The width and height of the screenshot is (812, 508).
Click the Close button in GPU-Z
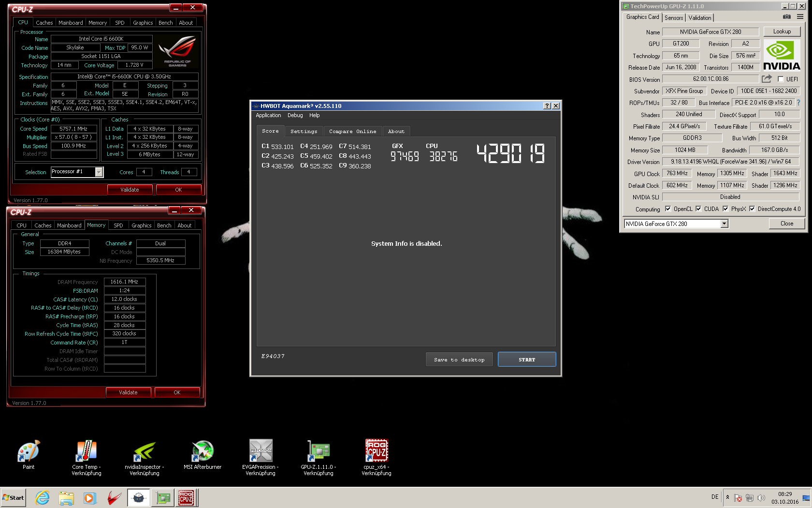coord(787,224)
